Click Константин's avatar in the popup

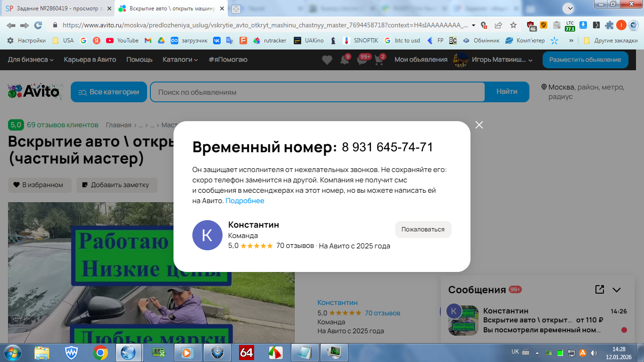pyautogui.click(x=207, y=235)
